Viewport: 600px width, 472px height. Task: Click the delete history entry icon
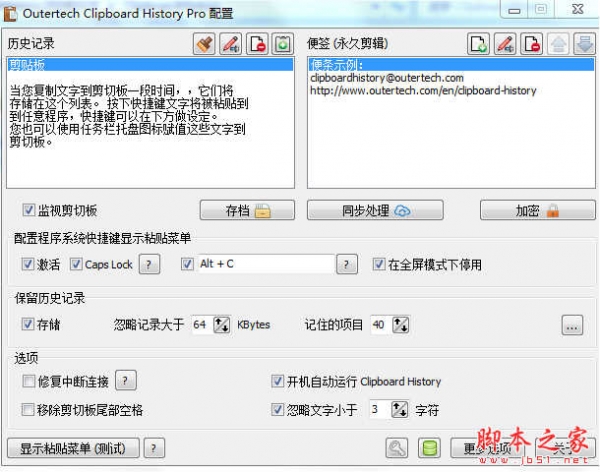click(x=257, y=44)
